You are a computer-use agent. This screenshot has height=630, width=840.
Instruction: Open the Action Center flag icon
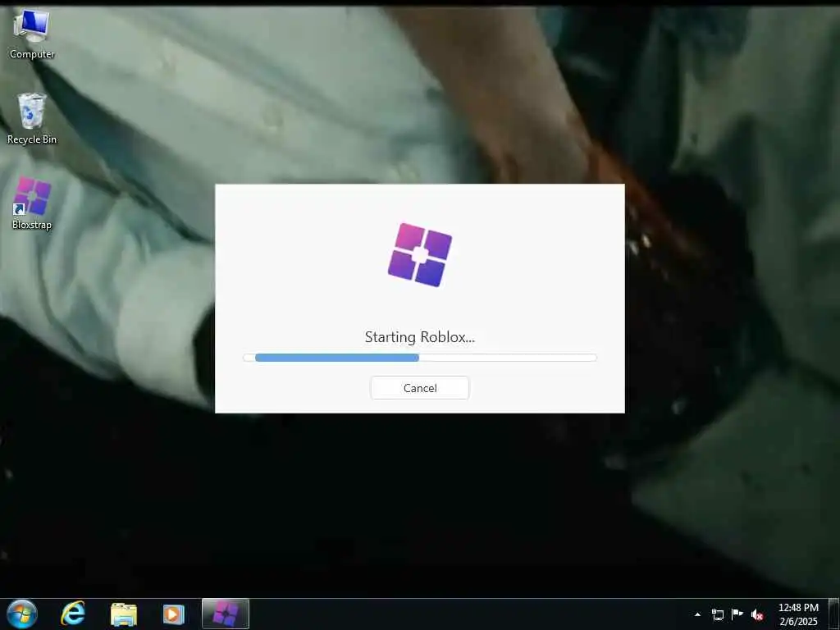click(x=737, y=614)
